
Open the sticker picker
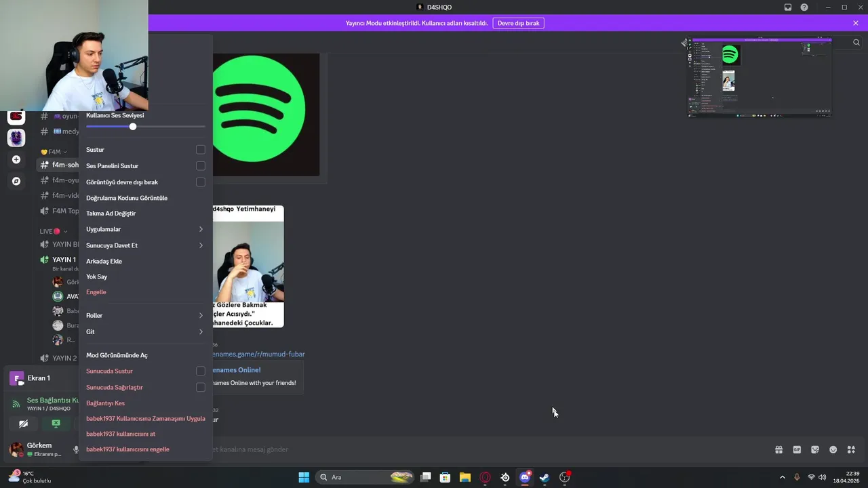815,449
